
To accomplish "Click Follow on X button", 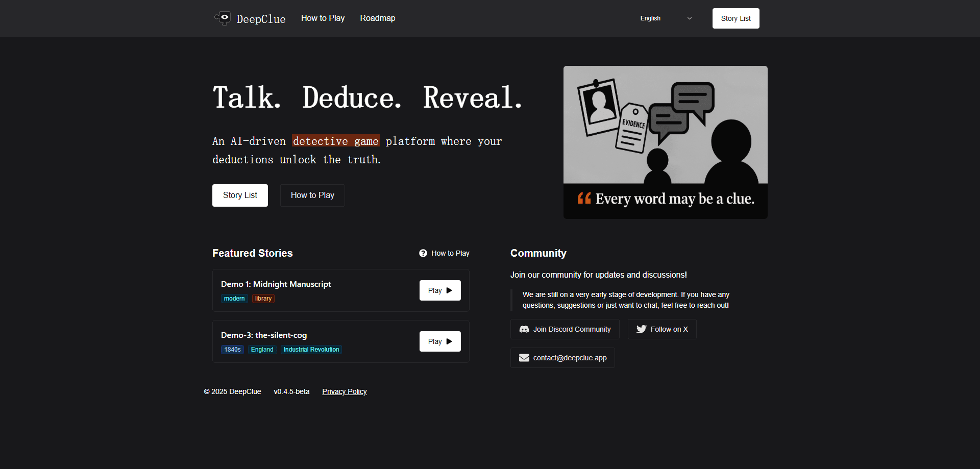I will (x=662, y=329).
